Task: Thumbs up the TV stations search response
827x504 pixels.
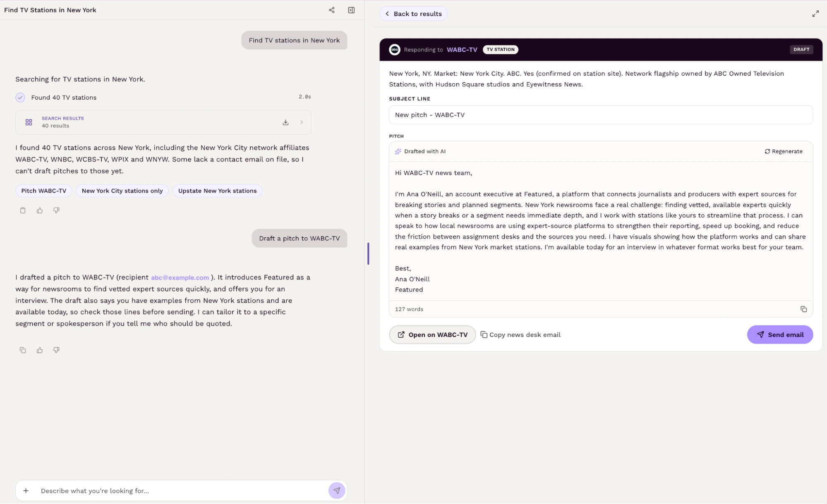Action: point(40,210)
